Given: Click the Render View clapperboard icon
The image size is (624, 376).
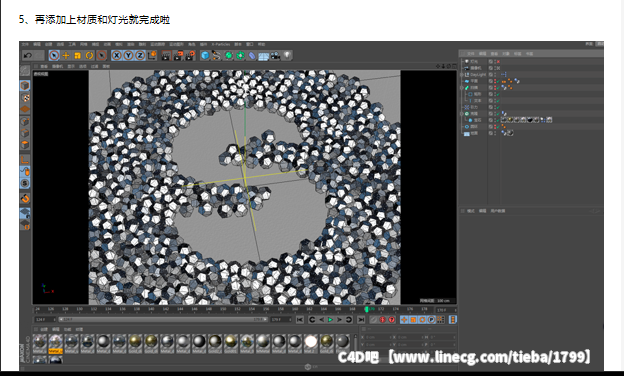Looking at the screenshot, I should click(x=166, y=56).
